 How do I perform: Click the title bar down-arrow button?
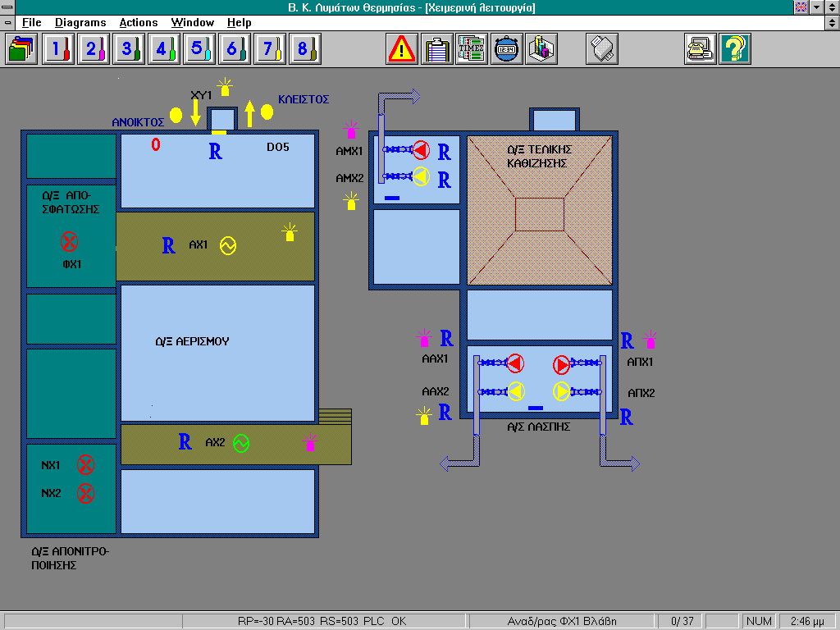[x=816, y=7]
